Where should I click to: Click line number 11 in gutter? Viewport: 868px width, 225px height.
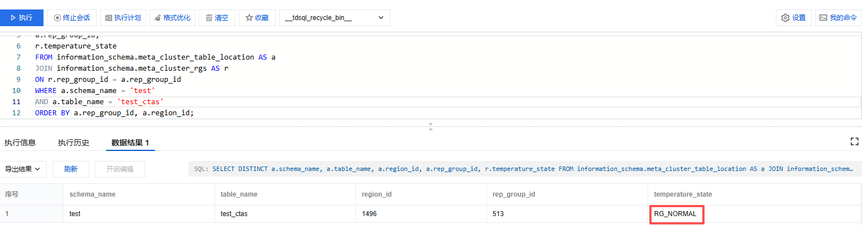click(x=16, y=102)
